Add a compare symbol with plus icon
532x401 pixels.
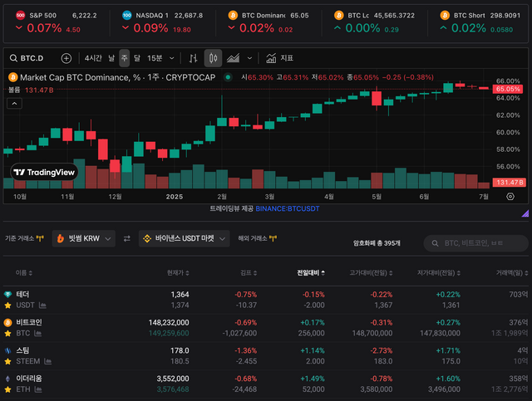point(66,58)
